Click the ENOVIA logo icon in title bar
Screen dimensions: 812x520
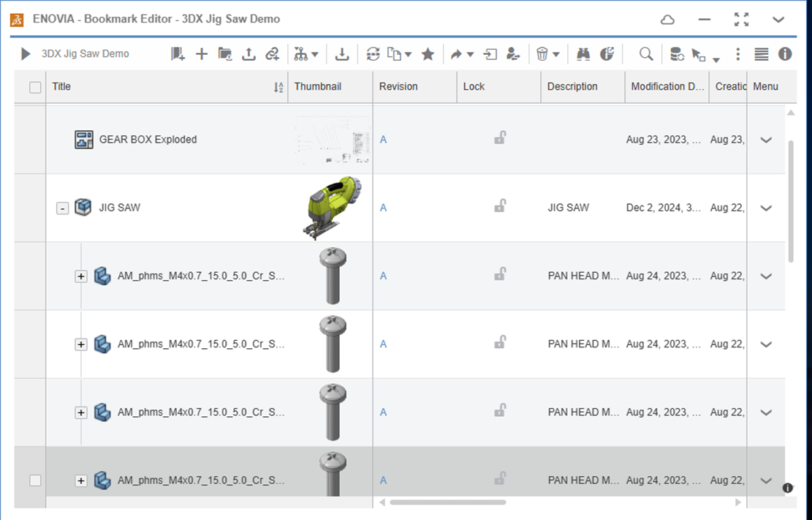click(x=17, y=20)
